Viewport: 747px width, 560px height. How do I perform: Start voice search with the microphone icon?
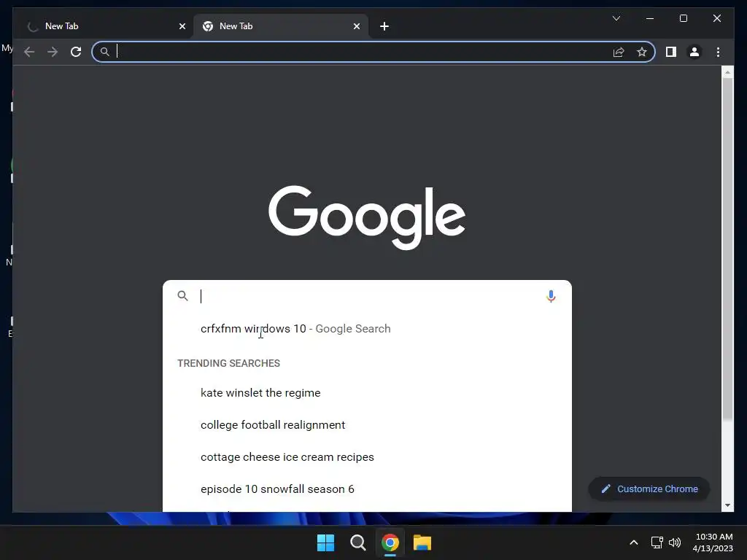click(x=551, y=296)
